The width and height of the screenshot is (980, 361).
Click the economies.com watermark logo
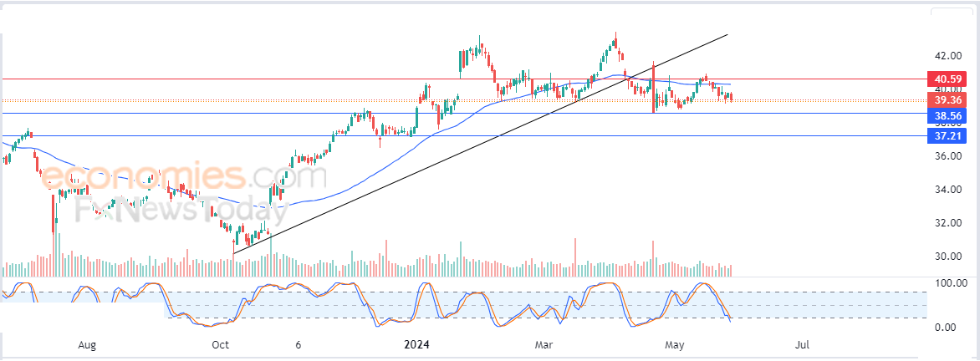pyautogui.click(x=182, y=176)
